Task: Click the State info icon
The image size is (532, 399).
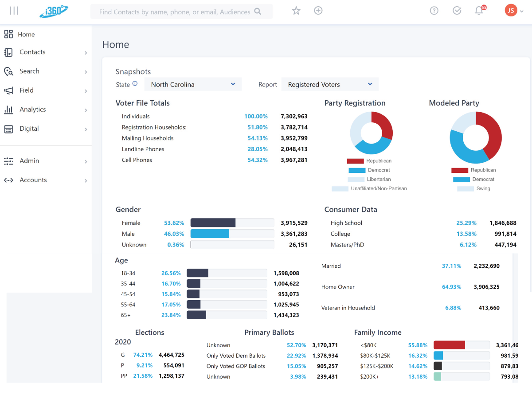Action: [x=135, y=84]
